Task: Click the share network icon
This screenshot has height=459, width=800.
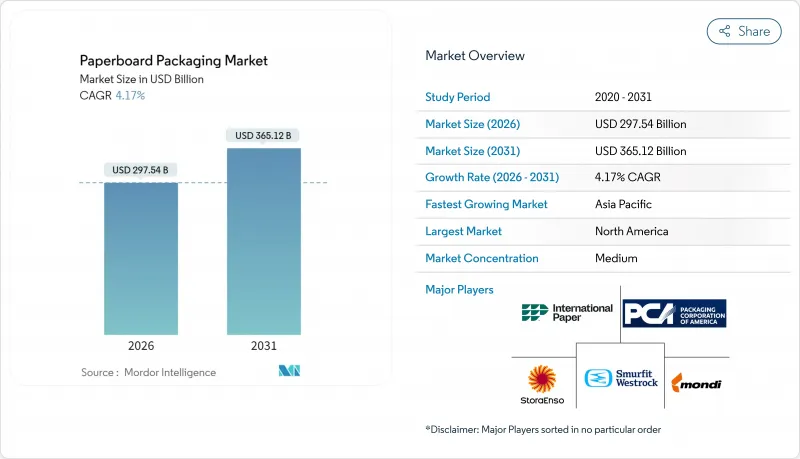Action: pos(723,31)
